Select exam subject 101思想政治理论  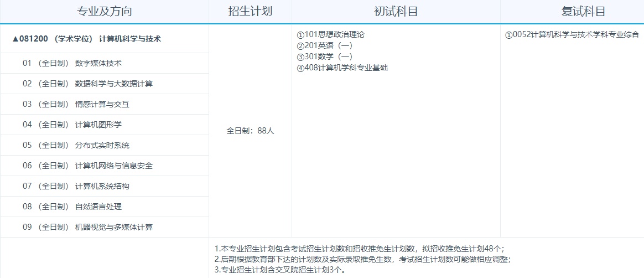330,34
